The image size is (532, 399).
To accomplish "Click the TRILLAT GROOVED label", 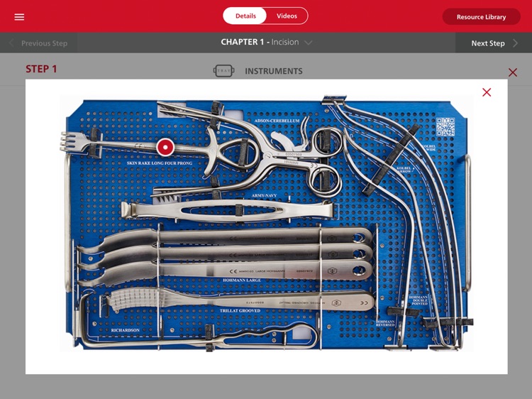I will pos(240,311).
